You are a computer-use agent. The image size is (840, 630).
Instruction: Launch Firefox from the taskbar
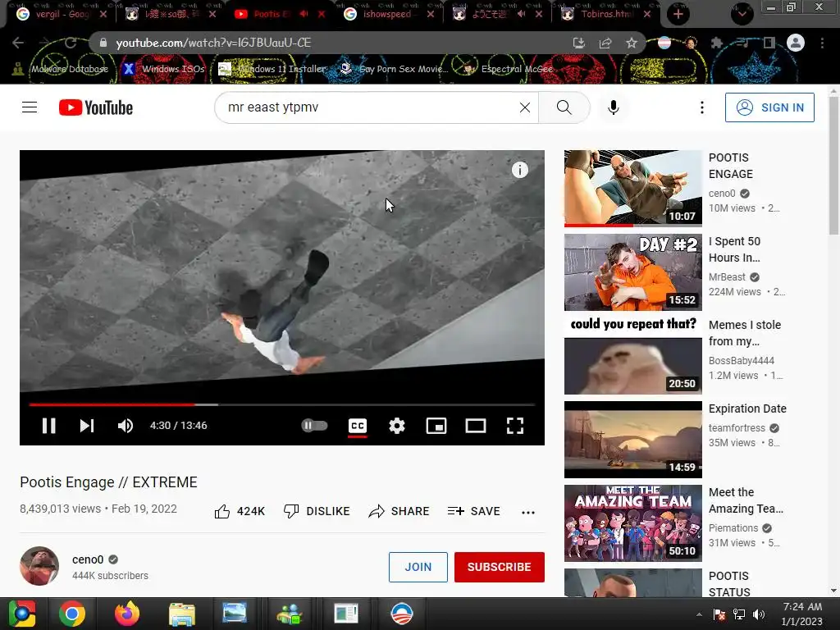(x=127, y=614)
